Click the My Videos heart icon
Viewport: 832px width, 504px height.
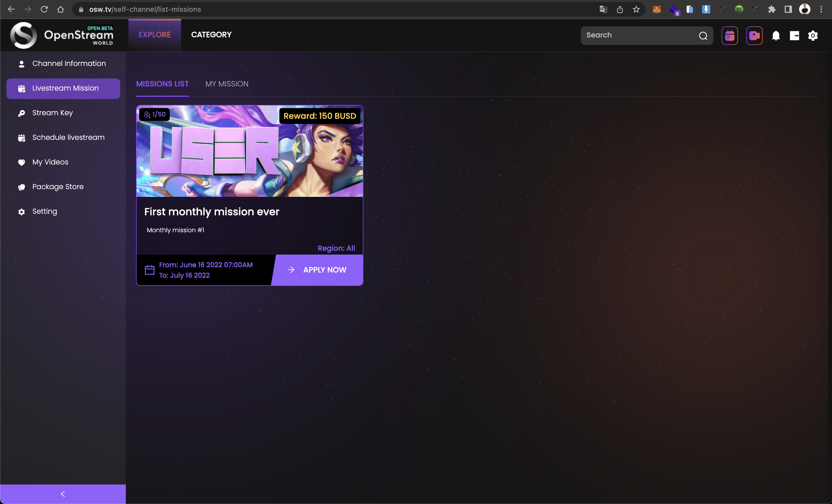click(22, 162)
